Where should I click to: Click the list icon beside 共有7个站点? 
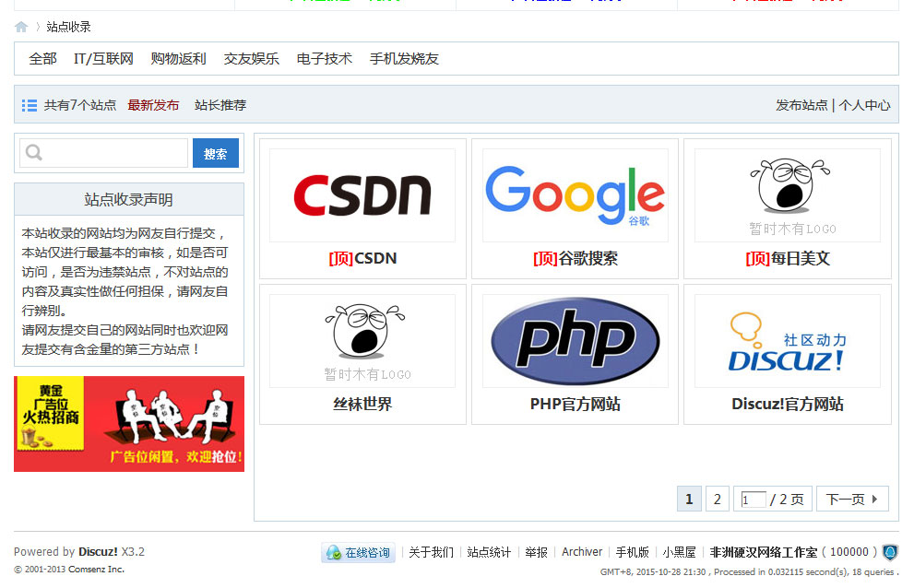point(30,105)
